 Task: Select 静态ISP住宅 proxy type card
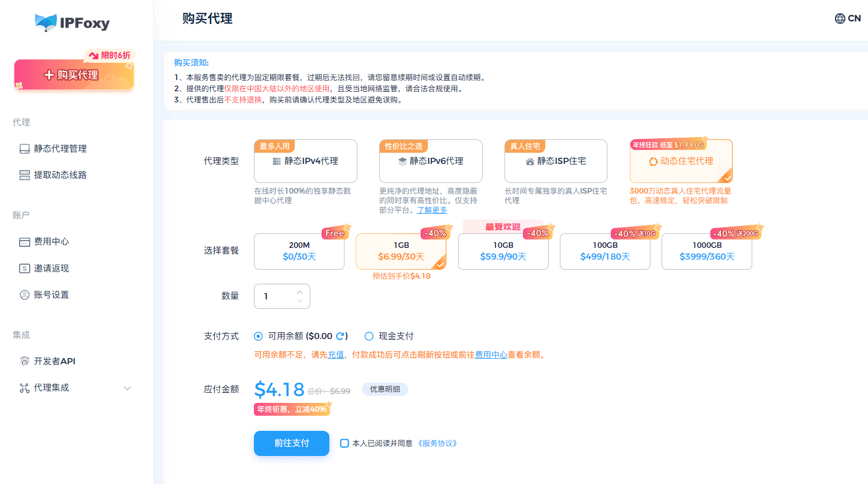[556, 161]
